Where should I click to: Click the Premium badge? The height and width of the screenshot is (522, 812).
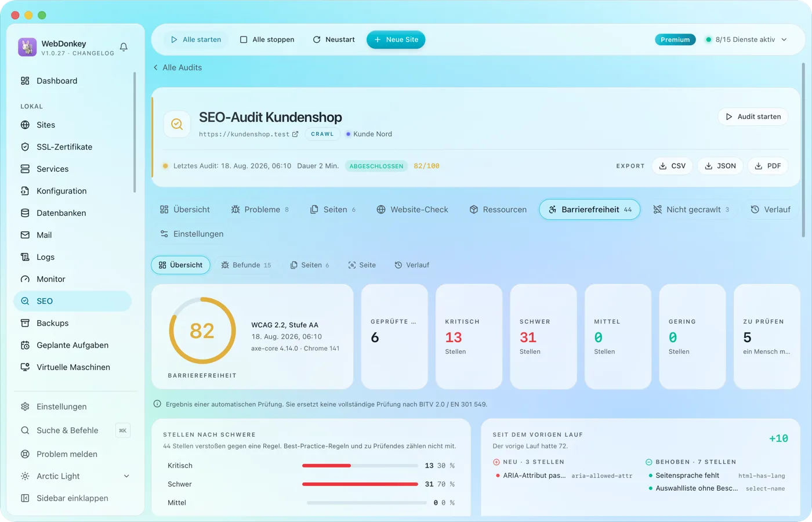[675, 39]
